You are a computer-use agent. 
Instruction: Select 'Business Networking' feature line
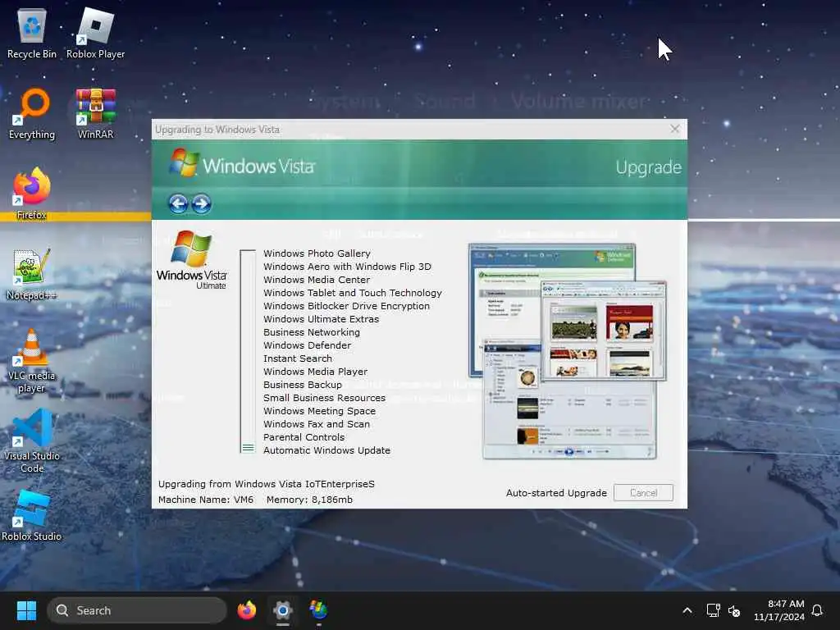pyautogui.click(x=311, y=332)
